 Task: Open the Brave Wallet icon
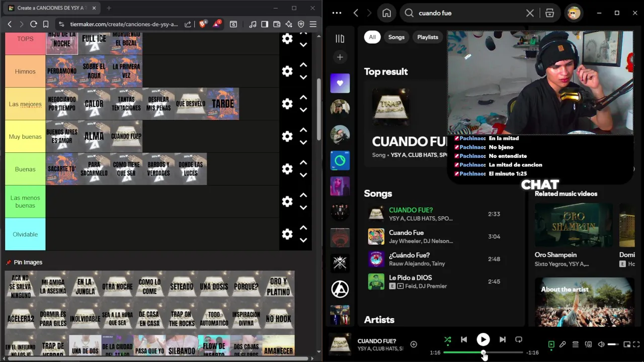277,24
